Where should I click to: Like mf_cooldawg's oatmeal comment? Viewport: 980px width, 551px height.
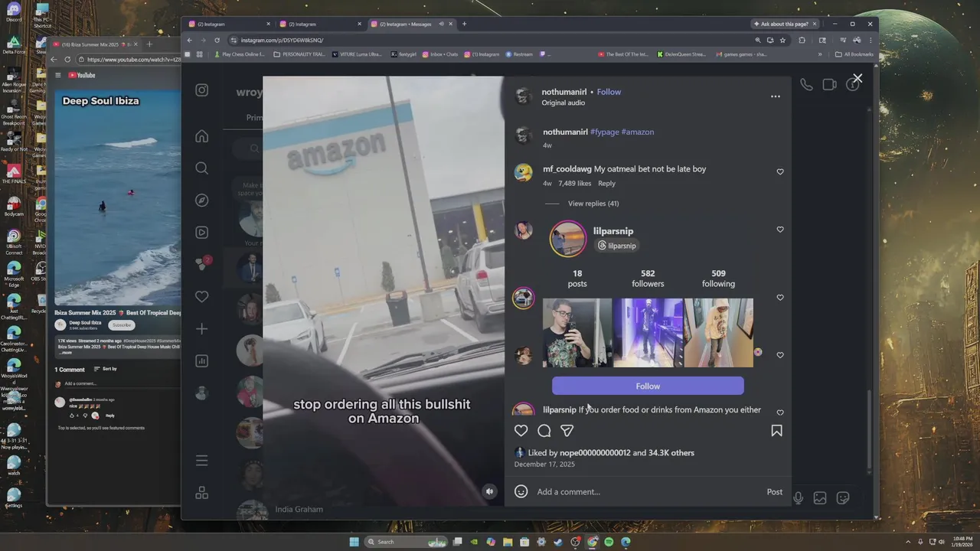(780, 171)
